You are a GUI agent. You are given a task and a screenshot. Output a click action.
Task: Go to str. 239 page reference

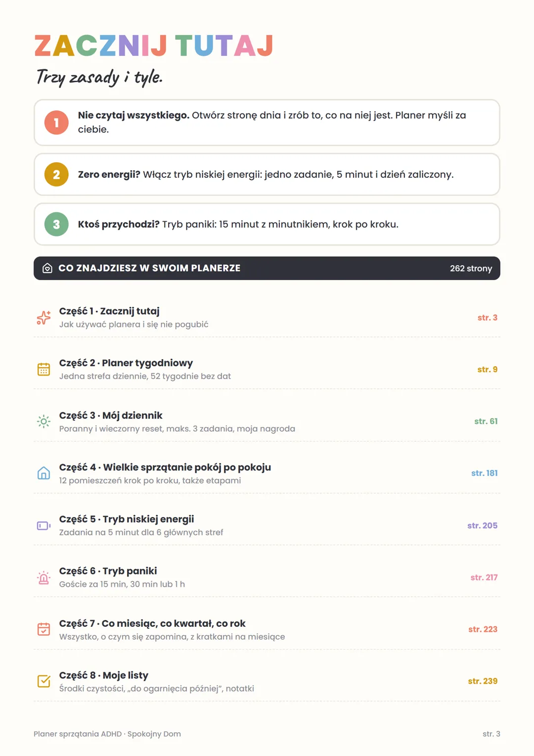[x=483, y=681]
